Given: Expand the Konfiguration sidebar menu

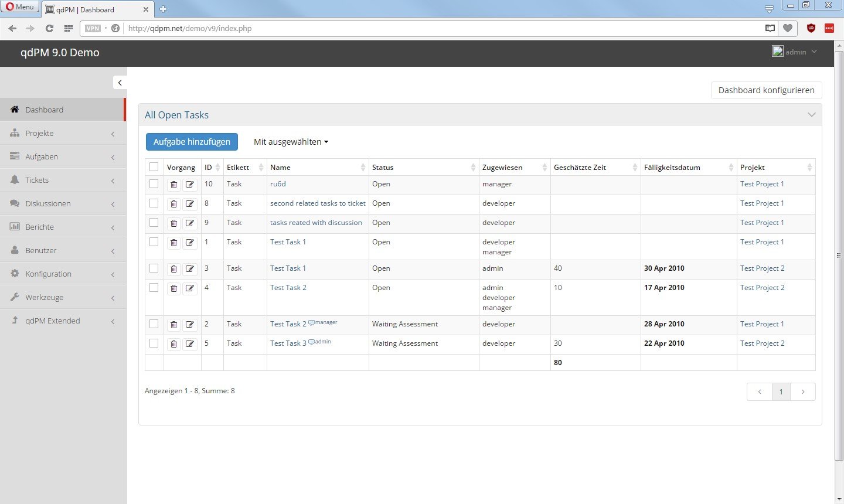Looking at the screenshot, I should 63,274.
